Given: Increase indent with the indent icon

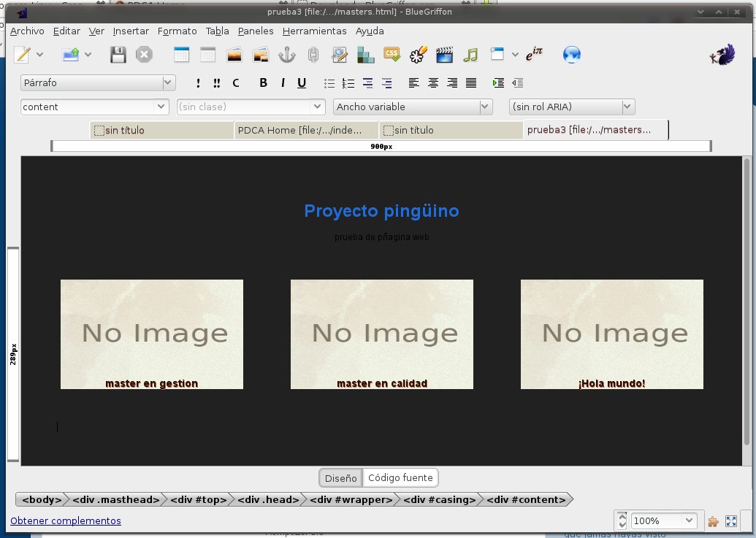Looking at the screenshot, I should tap(499, 82).
